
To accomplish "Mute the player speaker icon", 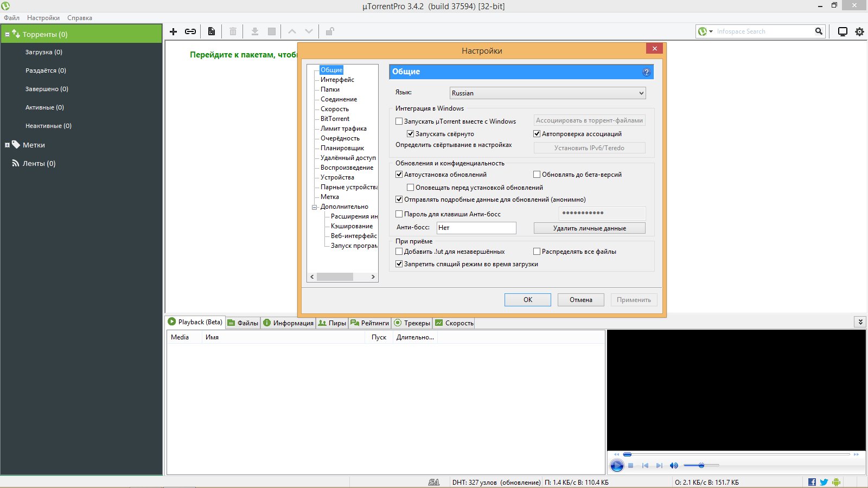I will click(674, 465).
